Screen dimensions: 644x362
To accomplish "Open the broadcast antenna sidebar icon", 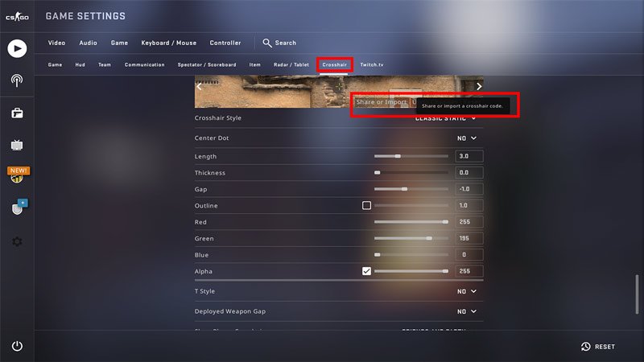I will (x=17, y=80).
